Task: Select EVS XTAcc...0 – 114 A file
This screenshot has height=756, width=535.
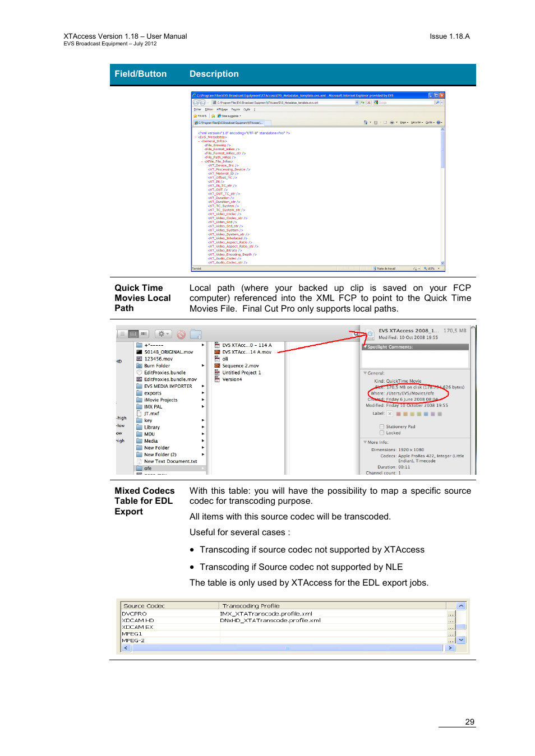Action: pyautogui.click(x=243, y=345)
